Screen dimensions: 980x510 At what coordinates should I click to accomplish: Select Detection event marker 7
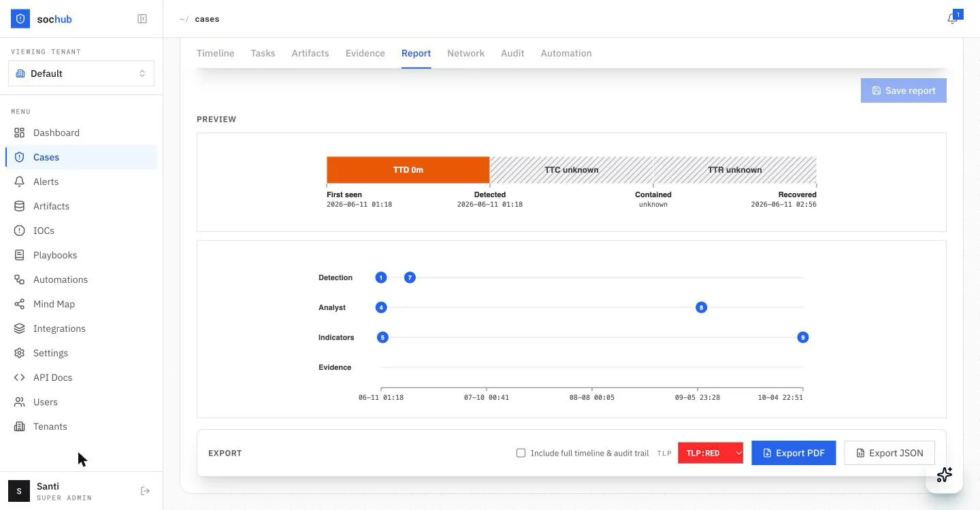click(x=410, y=277)
